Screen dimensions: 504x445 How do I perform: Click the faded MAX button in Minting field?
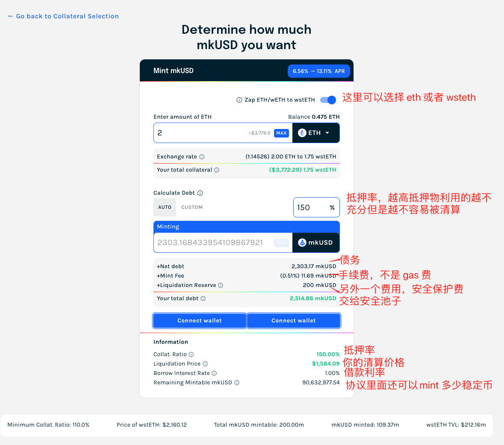[281, 243]
